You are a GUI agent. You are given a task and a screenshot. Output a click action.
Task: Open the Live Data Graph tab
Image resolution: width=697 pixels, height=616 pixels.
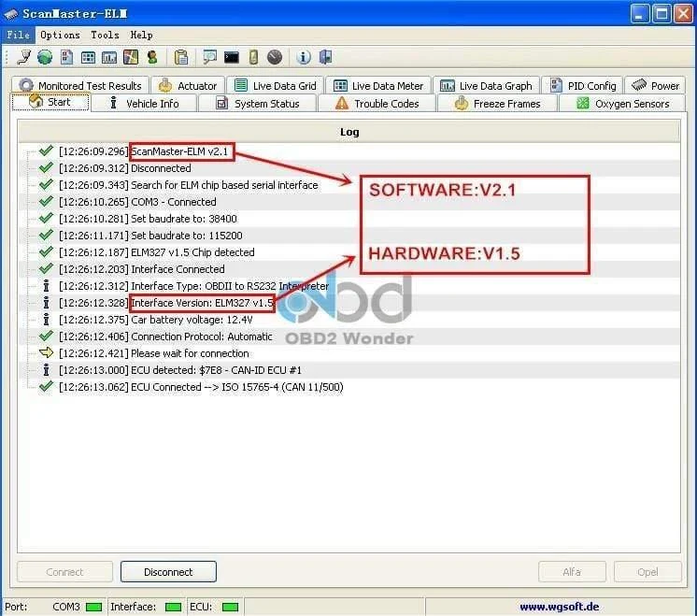[x=486, y=85]
